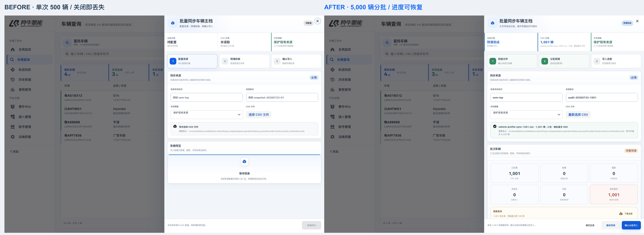Click 完整预演 badge in 批次影响 section
Viewport: 644px width, 235px height.
pyautogui.click(x=631, y=151)
